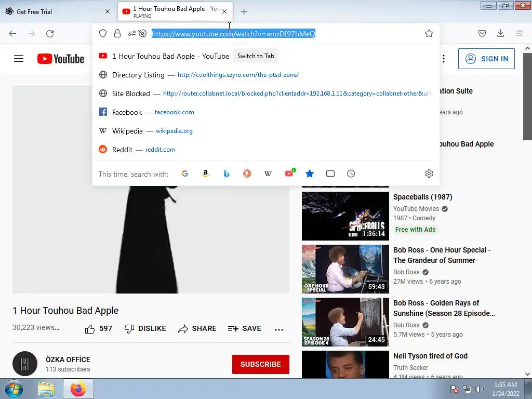Open Windows Explorer from taskbar

click(x=46, y=389)
